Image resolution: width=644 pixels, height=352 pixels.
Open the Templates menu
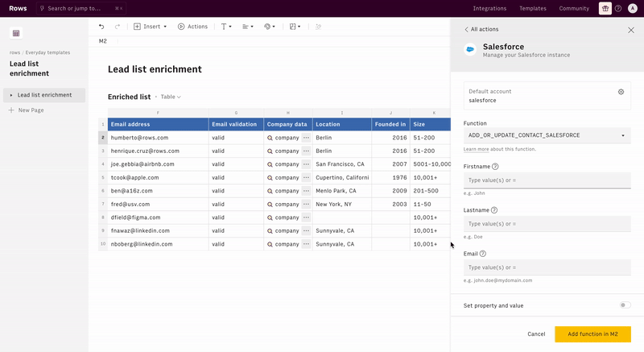(533, 8)
